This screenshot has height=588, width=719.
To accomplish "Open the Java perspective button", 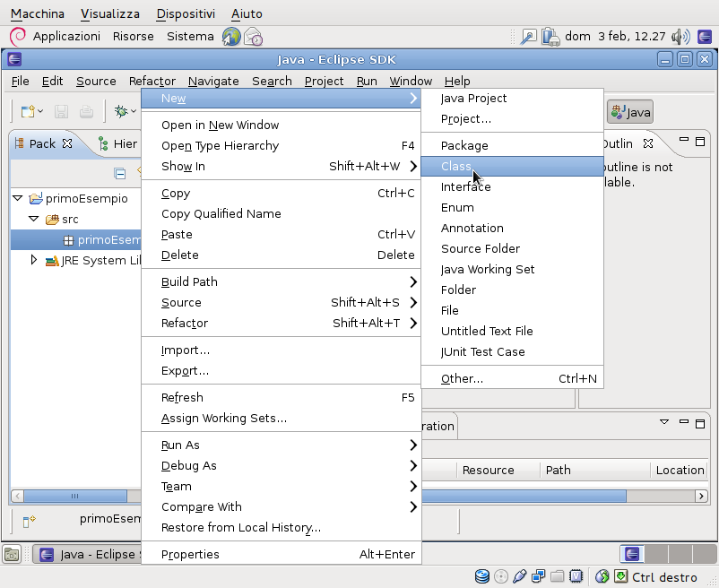I will click(x=630, y=112).
